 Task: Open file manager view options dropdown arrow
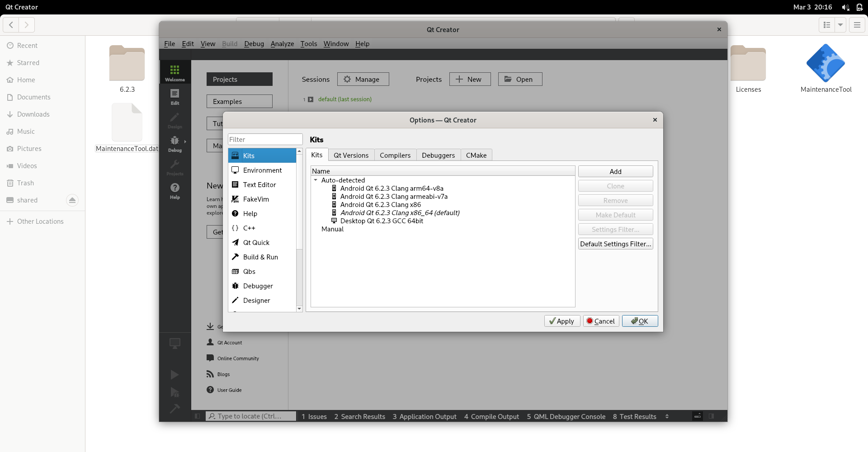click(x=840, y=25)
